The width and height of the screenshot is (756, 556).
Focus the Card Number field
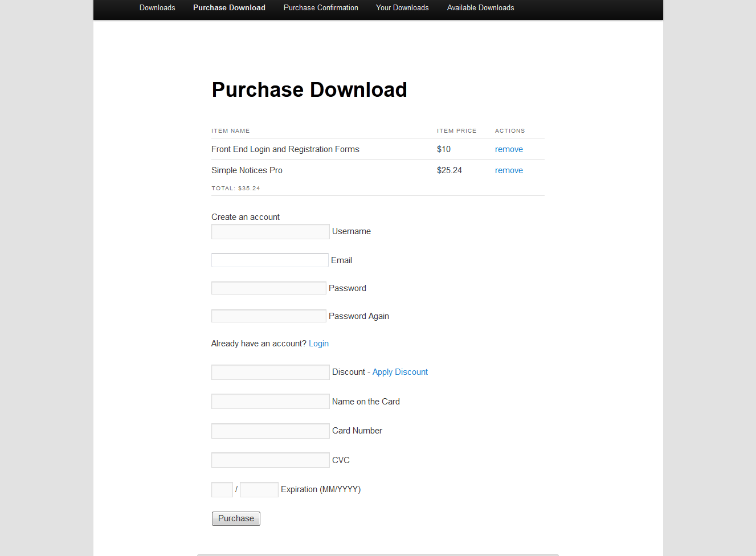click(x=271, y=431)
